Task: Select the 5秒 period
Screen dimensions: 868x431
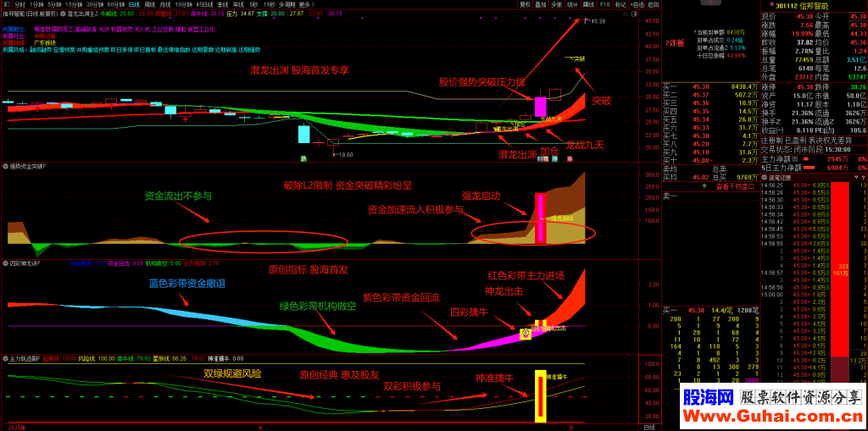Action: coord(253,4)
